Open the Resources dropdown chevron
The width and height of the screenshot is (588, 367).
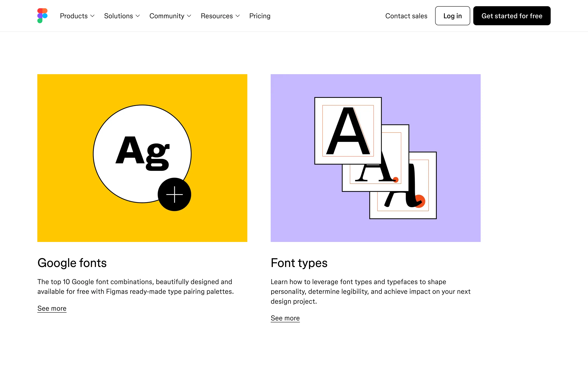(x=238, y=16)
